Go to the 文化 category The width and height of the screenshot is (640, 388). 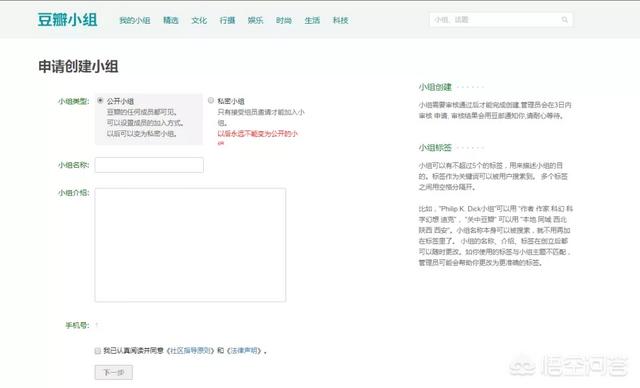[x=199, y=20]
